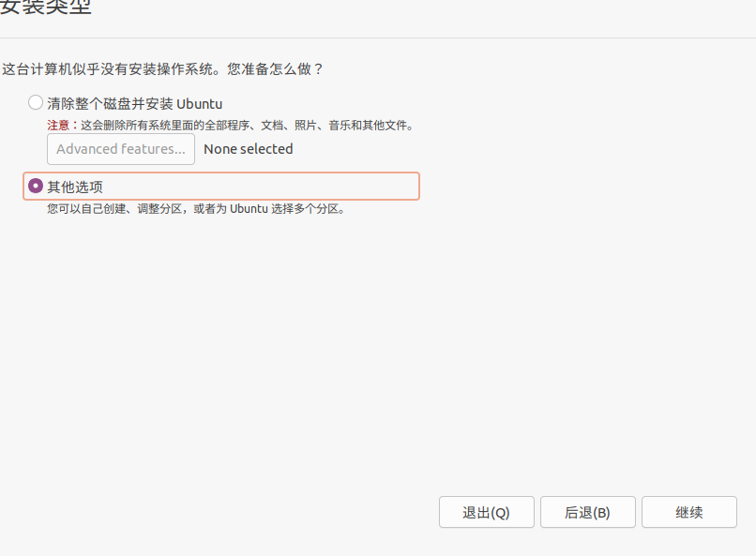Select the 其他选项 radio button
This screenshot has width=756, height=556.
tap(36, 186)
